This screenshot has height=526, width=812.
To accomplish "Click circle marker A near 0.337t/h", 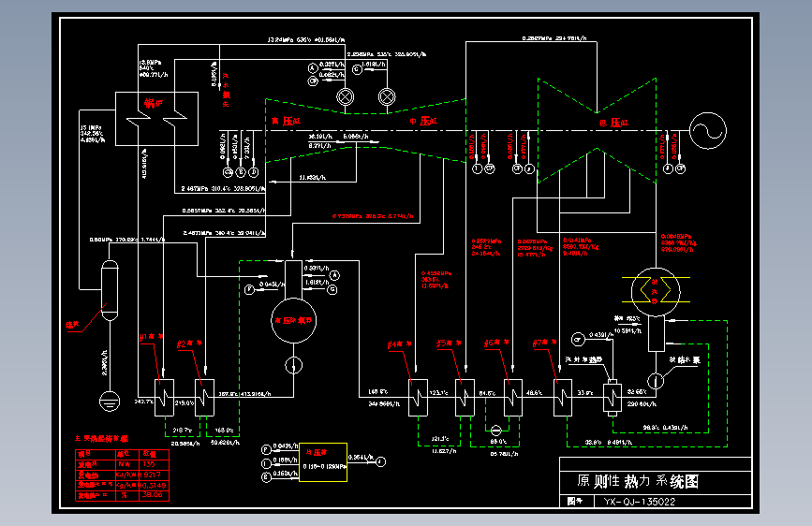I will (313, 68).
